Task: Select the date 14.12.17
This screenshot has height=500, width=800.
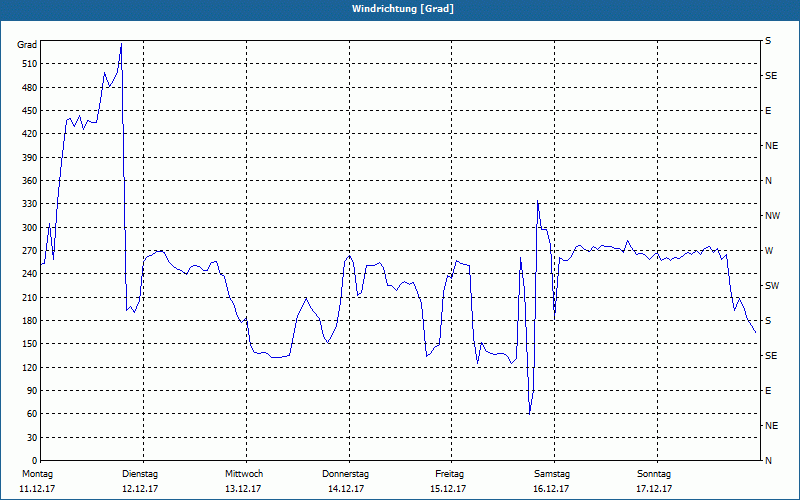Action: point(346,489)
